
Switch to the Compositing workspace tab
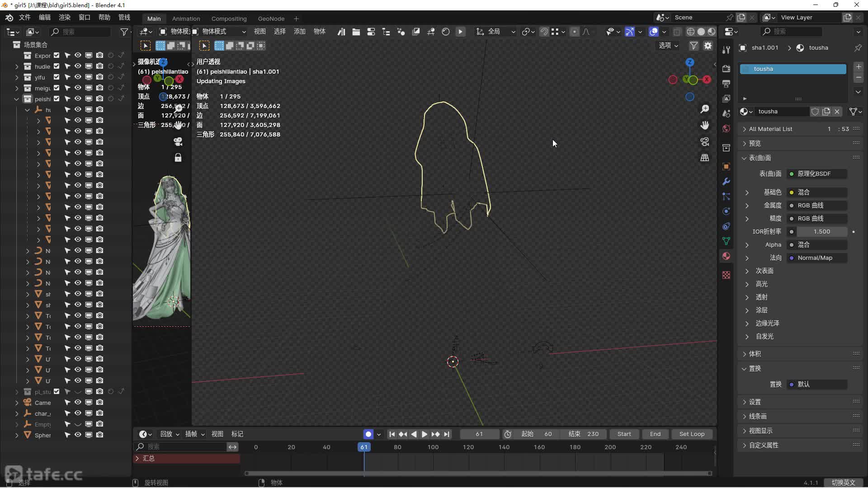tap(229, 19)
